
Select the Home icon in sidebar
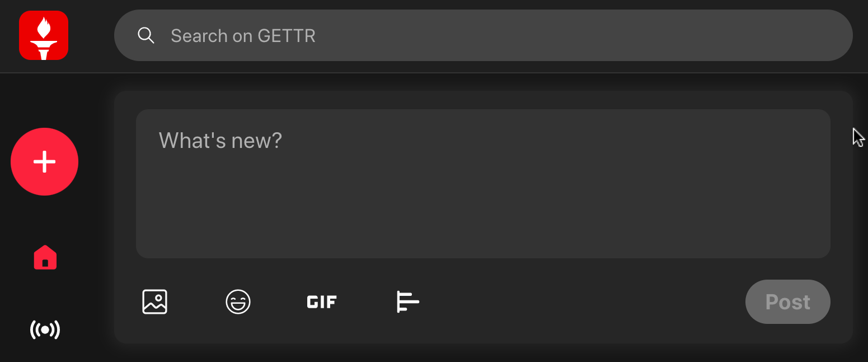pos(45,257)
